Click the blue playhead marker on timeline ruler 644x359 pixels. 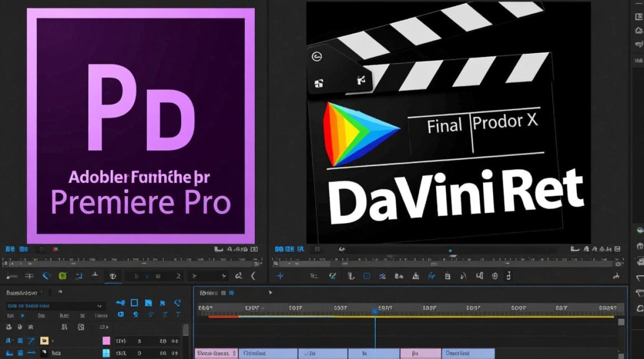[375, 311]
